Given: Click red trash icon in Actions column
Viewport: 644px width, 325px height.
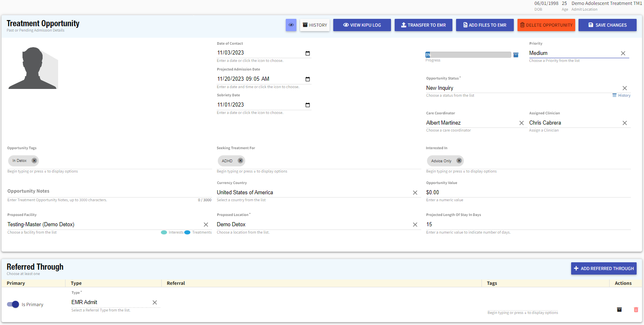Looking at the screenshot, I should tap(636, 310).
